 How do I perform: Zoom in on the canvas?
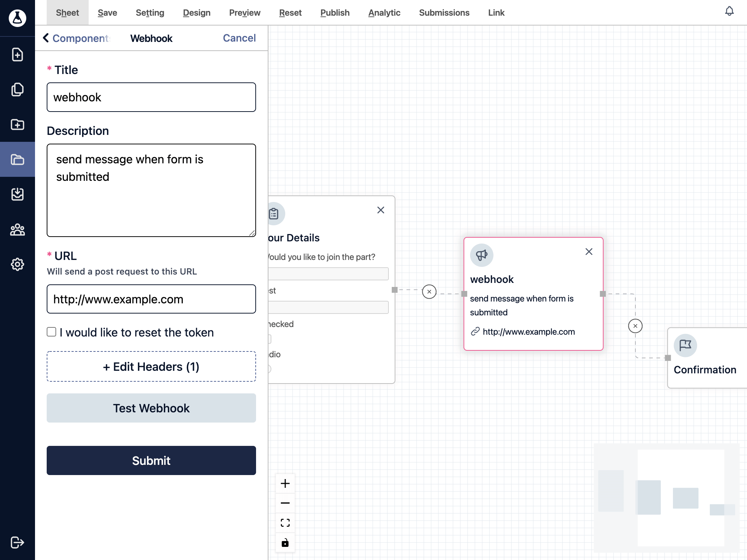tap(285, 483)
